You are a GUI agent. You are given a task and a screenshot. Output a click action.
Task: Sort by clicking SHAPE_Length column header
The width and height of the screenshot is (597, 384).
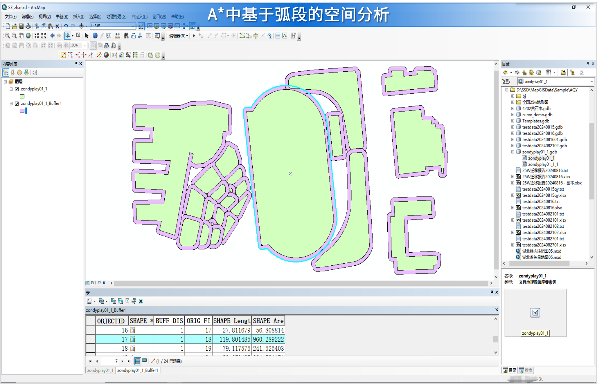coord(232,321)
